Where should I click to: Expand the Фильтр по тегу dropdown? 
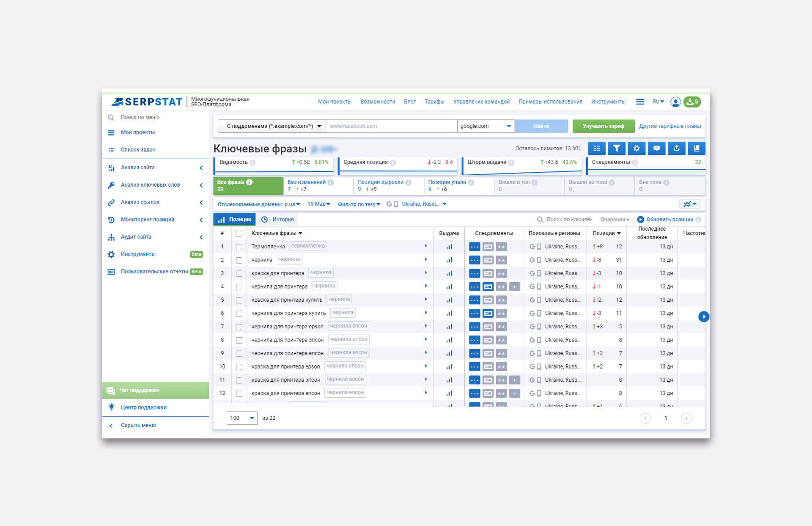coord(359,204)
